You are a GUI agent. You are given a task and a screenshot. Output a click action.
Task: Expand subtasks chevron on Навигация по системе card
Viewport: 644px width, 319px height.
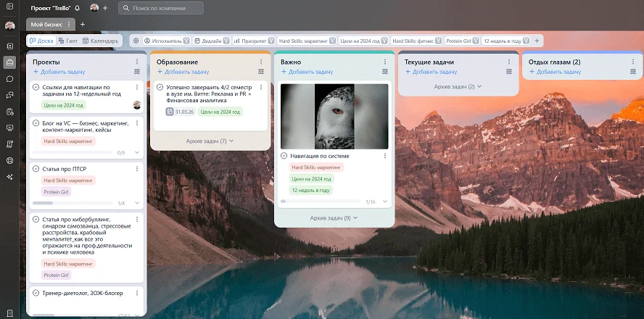385,202
